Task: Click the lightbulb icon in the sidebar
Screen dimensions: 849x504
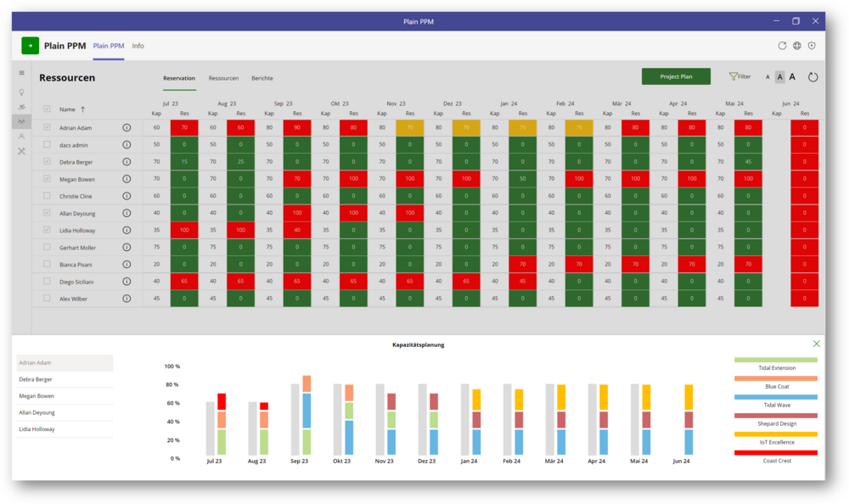Action: pos(22,92)
